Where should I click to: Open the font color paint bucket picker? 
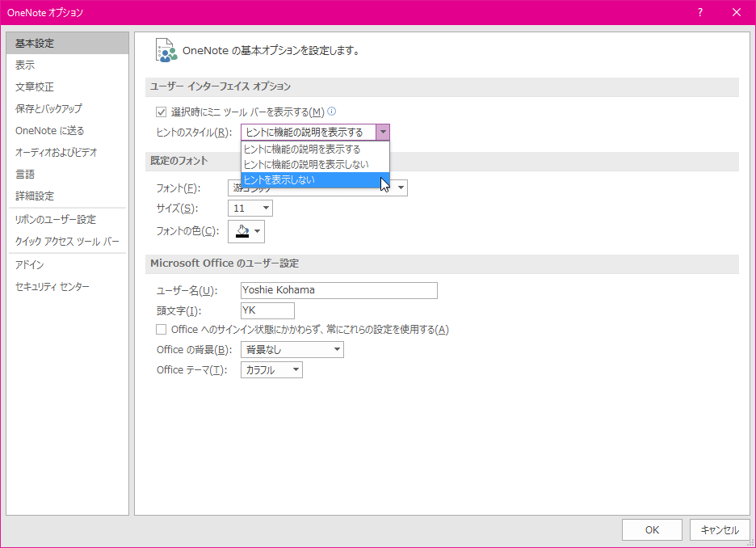pyautogui.click(x=246, y=231)
